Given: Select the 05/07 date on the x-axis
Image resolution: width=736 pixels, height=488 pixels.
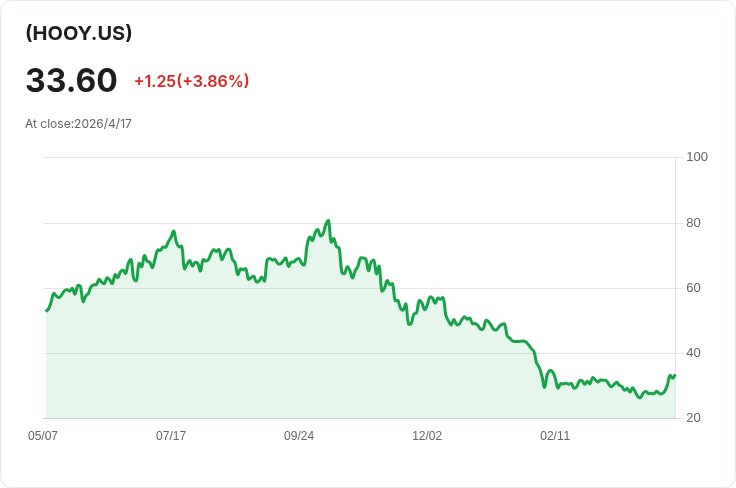Looking at the screenshot, I should [x=43, y=436].
